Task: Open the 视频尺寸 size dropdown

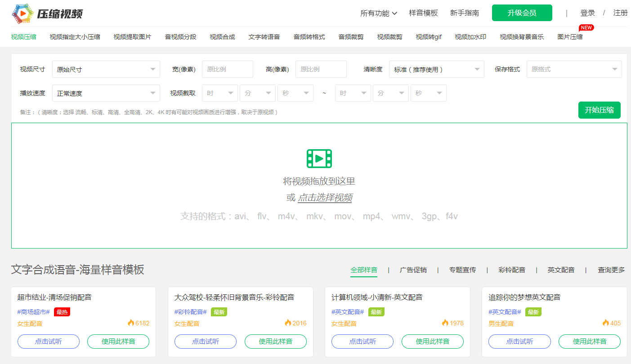Action: tap(106, 69)
